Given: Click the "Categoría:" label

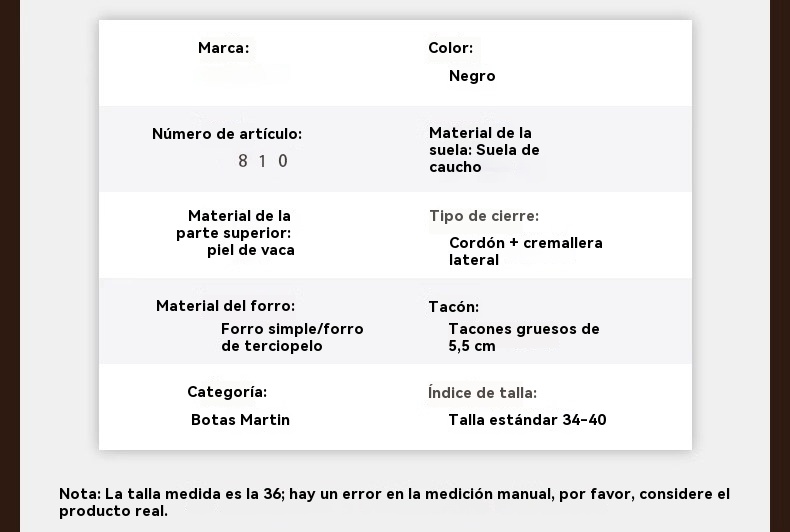Looking at the screenshot, I should tap(226, 392).
